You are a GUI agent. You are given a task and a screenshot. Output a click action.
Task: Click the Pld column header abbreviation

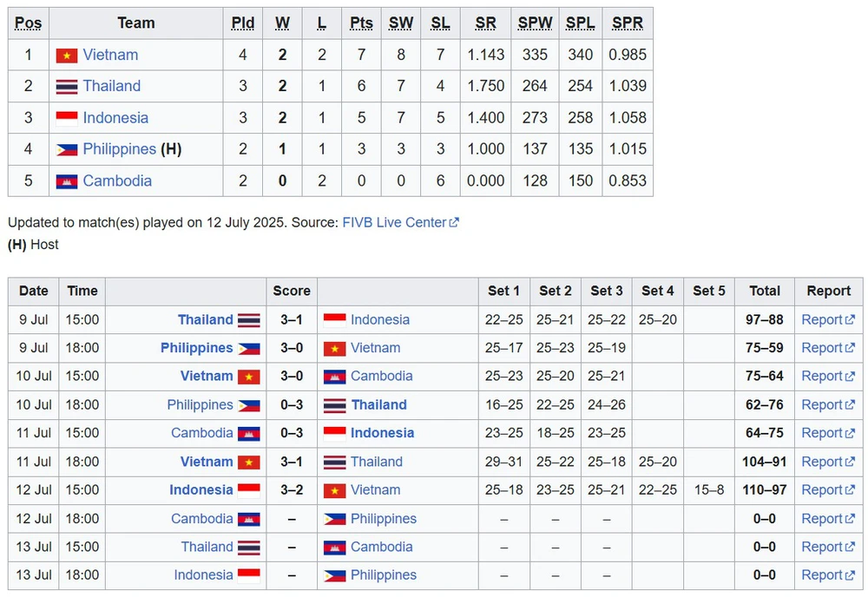242,23
